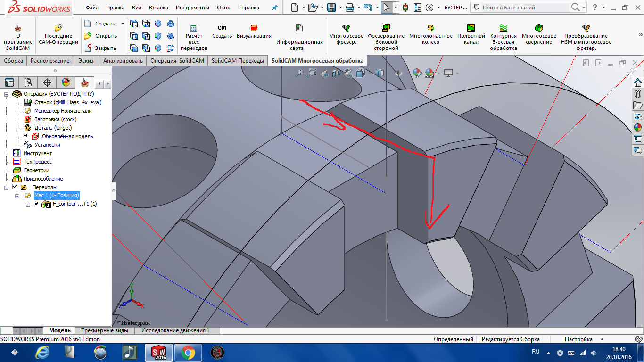Open Chrome from the Windows taskbar
The width and height of the screenshot is (644, 362).
coord(188,352)
